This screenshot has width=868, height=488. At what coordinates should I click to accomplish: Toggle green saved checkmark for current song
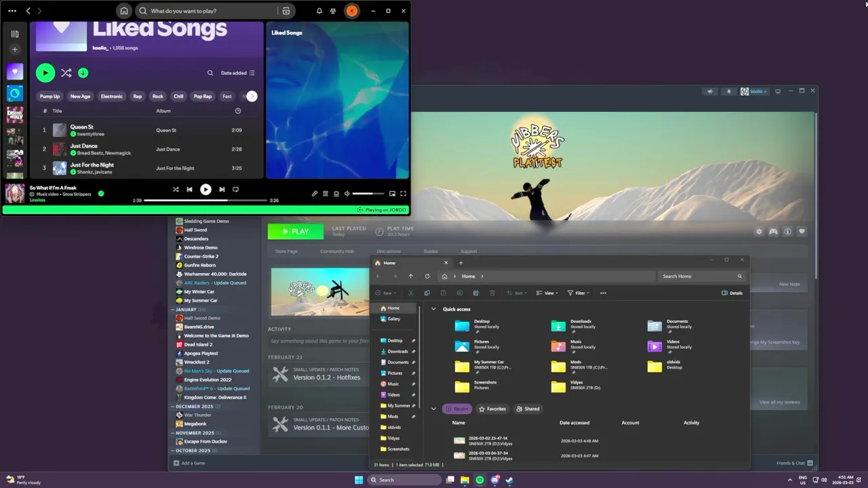101,194
